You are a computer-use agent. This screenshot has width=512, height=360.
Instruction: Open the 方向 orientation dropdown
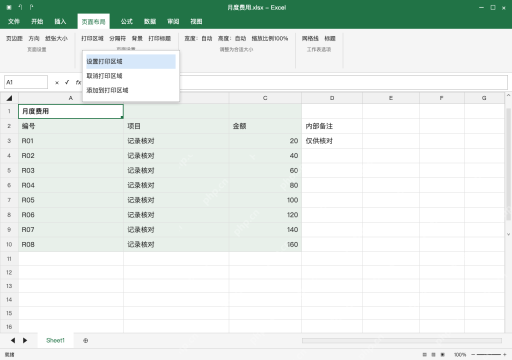point(34,39)
